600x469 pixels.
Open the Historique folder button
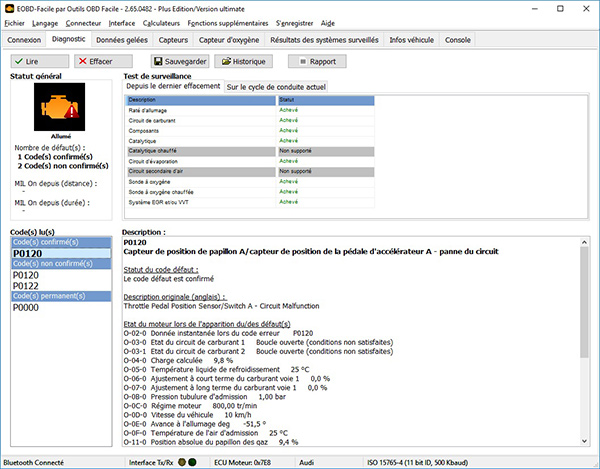click(243, 61)
